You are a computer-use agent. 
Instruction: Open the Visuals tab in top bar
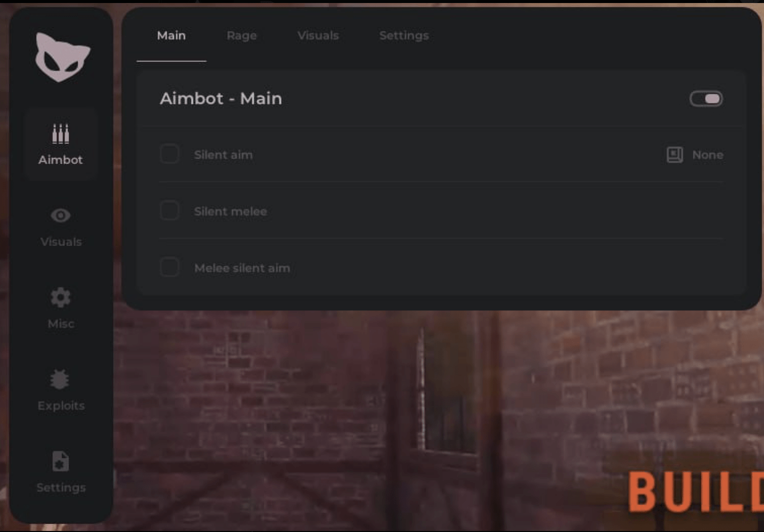318,35
